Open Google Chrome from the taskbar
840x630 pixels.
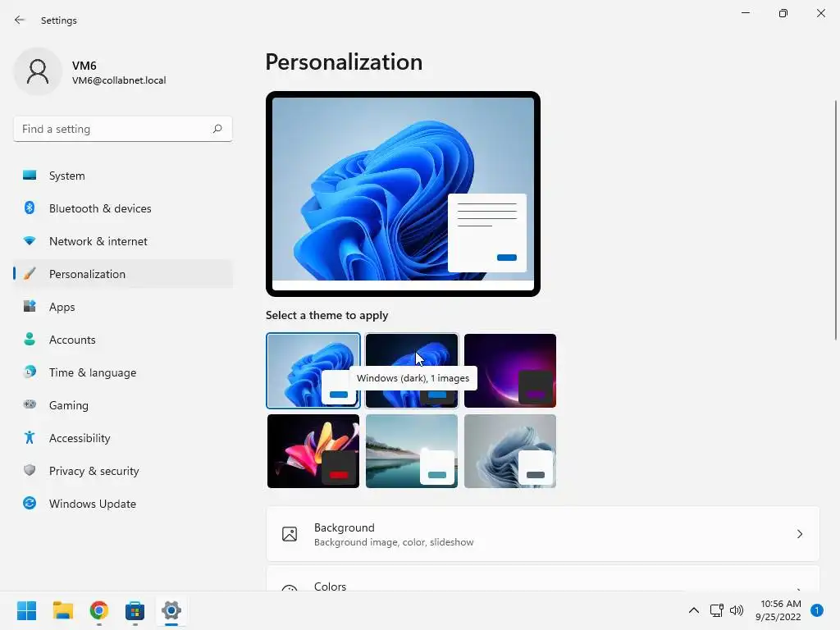click(x=99, y=610)
